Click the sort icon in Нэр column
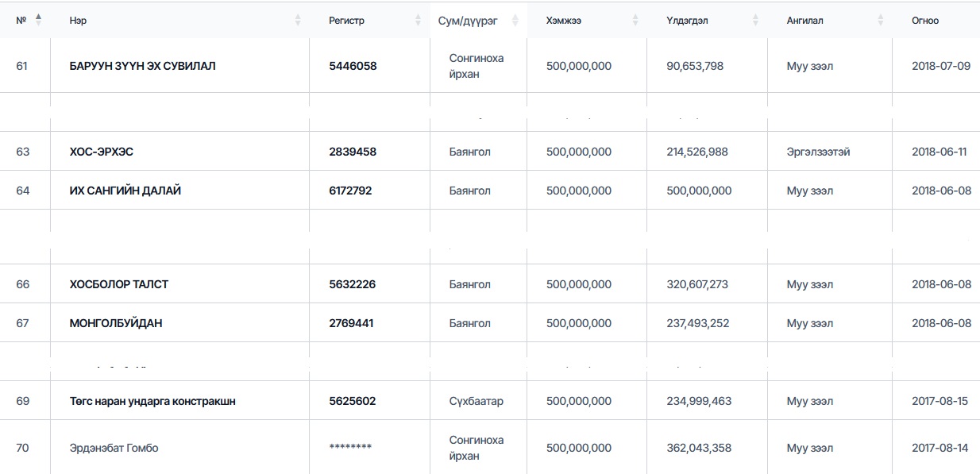The height and width of the screenshot is (474, 980). pos(298,21)
